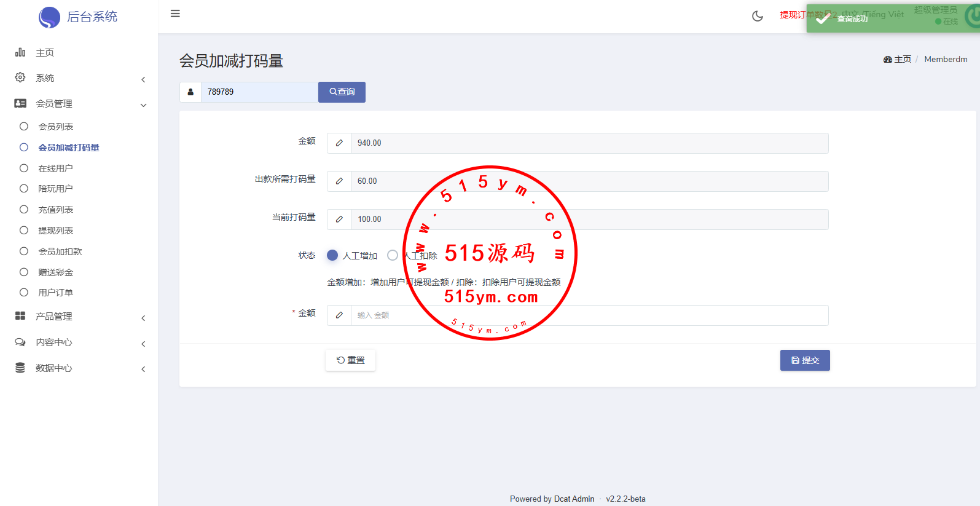The height and width of the screenshot is (506, 980).
Task: Click the pencil icon beside 输入 金额
Action: click(339, 315)
